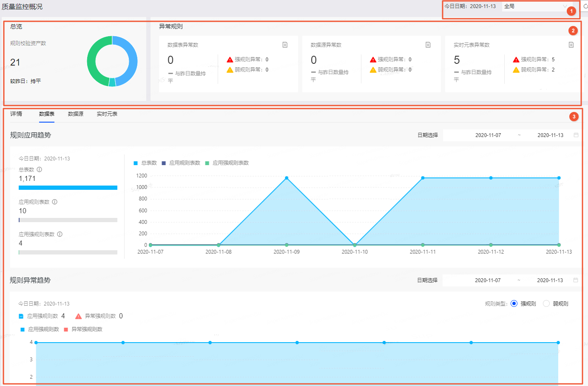Open start date 2020-11-07 in 规则应用趋势
Viewport: 588px width, 386px height.
click(x=488, y=135)
